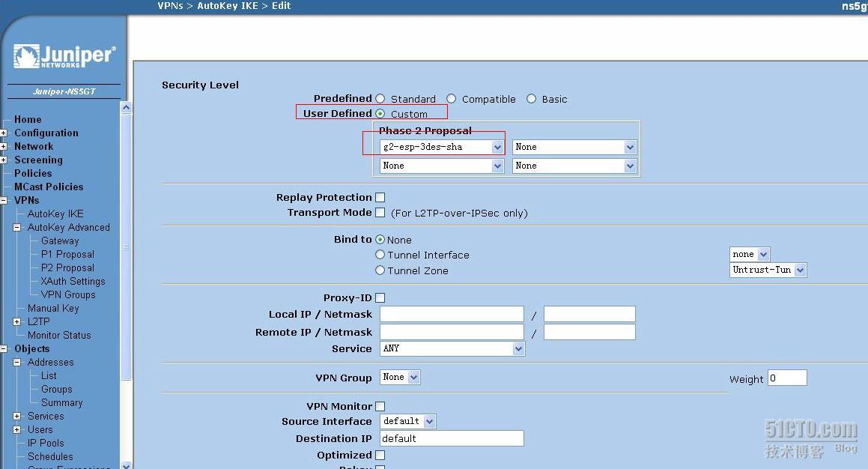Enable the Replay Protection checkbox
868x469 pixels.
pos(380,197)
